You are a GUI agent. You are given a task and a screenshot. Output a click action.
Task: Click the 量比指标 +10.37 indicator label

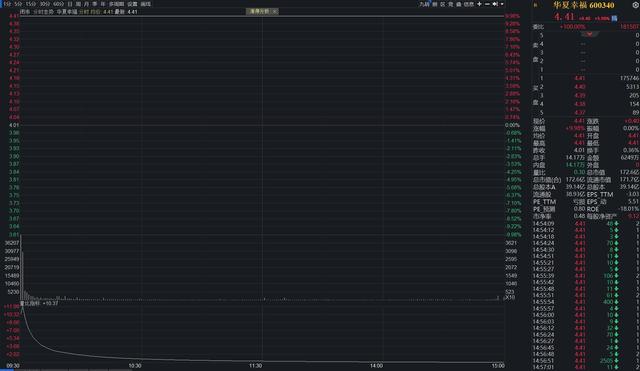point(39,304)
